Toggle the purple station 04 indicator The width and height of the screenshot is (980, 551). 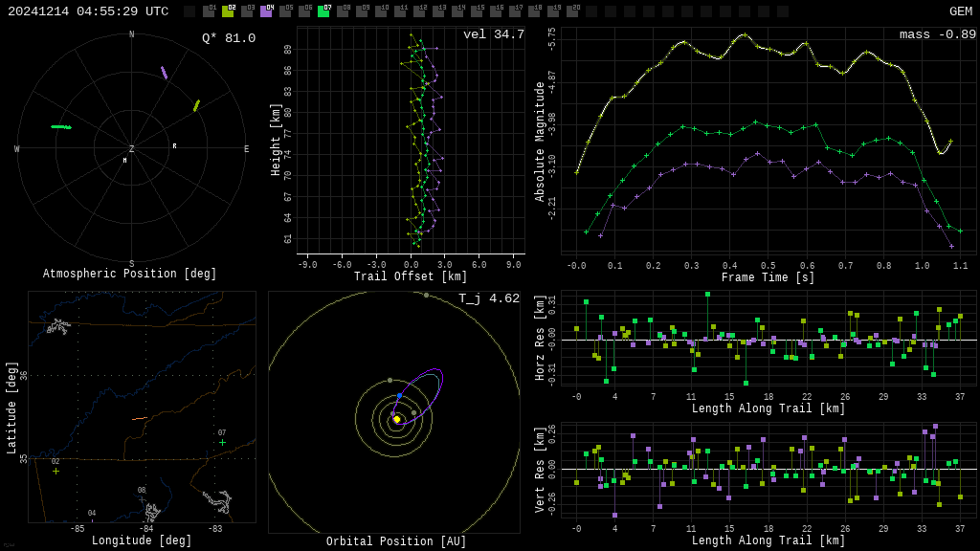pyautogui.click(x=266, y=11)
